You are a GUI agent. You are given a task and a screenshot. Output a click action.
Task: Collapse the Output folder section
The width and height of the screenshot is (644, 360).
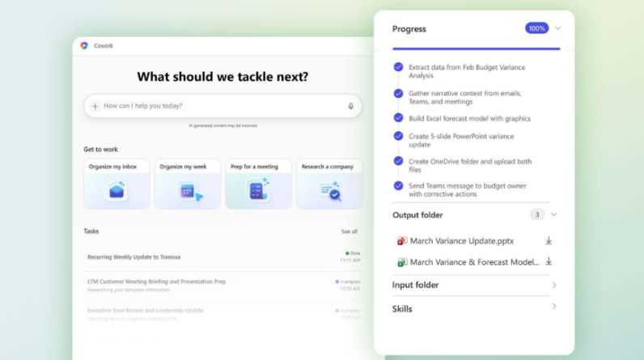554,214
